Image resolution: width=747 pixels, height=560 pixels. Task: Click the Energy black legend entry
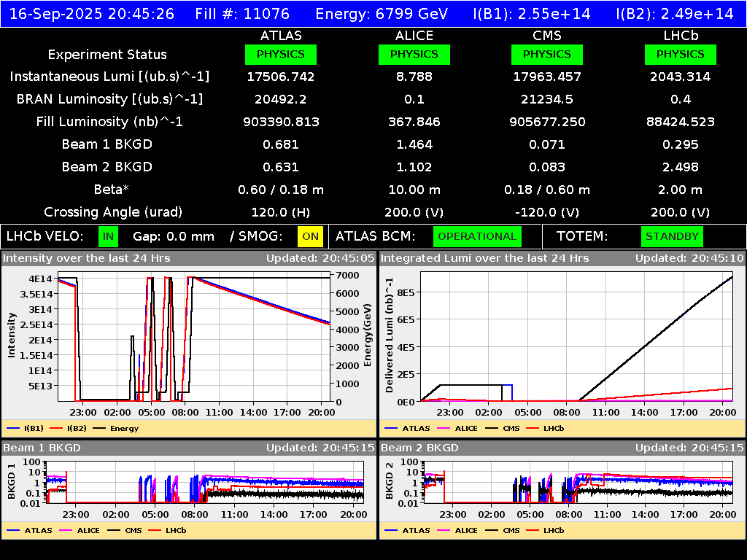[116, 428]
